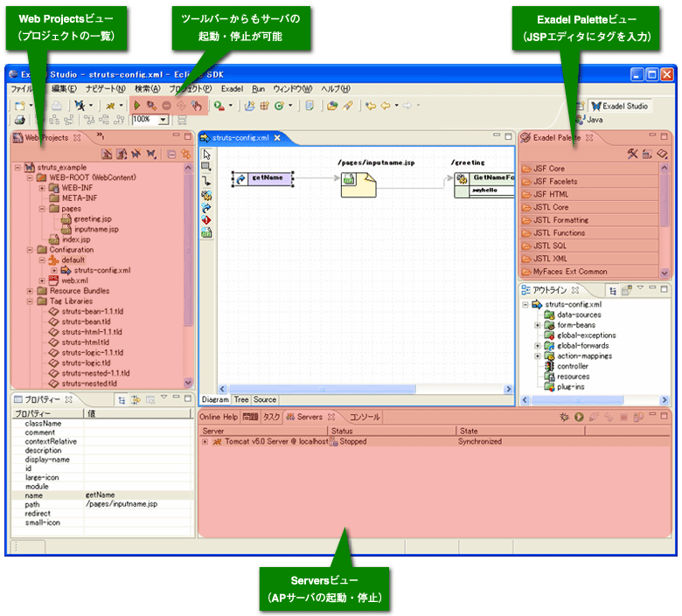Click scroll-down arrow in Exadel Palette
682x616 pixels.
tap(665, 273)
